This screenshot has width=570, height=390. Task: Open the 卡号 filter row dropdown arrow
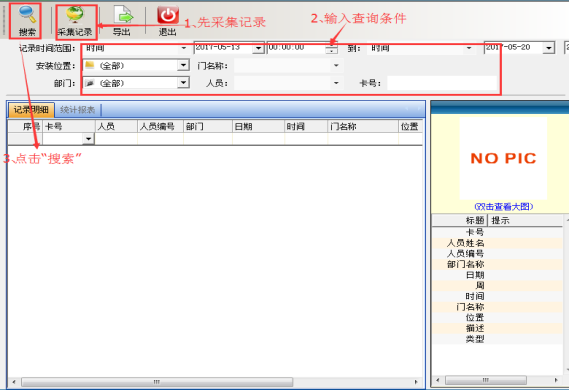pyautogui.click(x=88, y=139)
